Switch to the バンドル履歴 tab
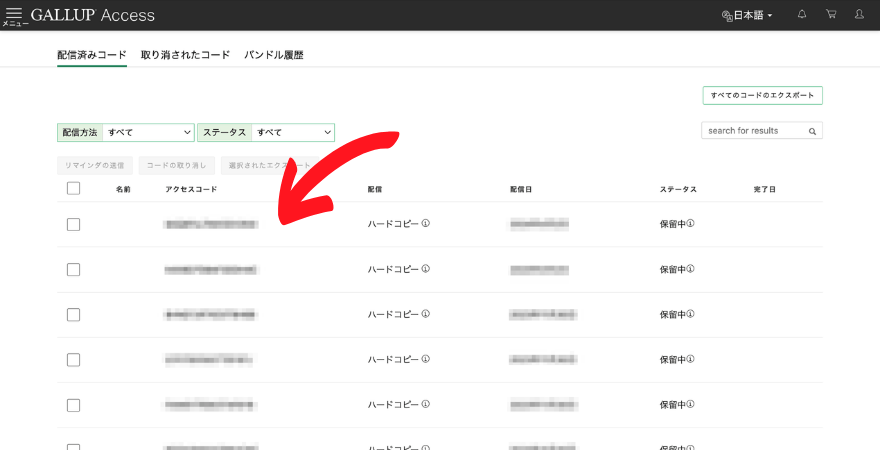The width and height of the screenshot is (880, 450). pyautogui.click(x=274, y=55)
